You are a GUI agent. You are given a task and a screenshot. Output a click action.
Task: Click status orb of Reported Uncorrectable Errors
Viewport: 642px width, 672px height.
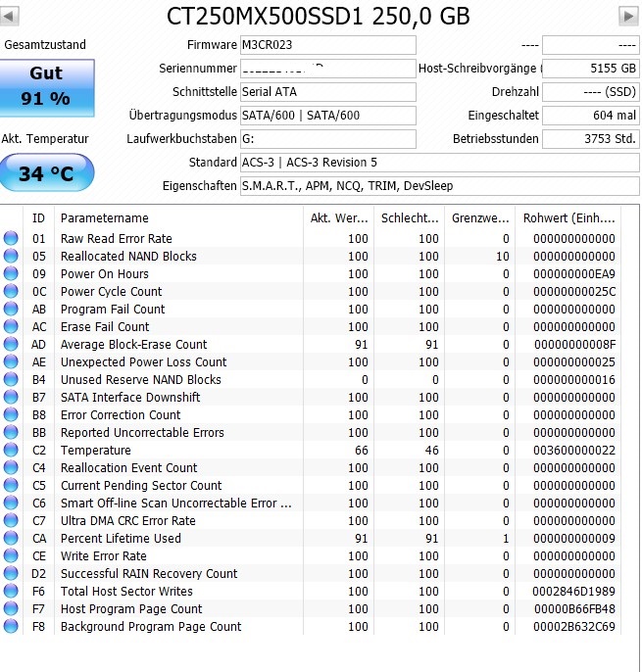pos(11,432)
